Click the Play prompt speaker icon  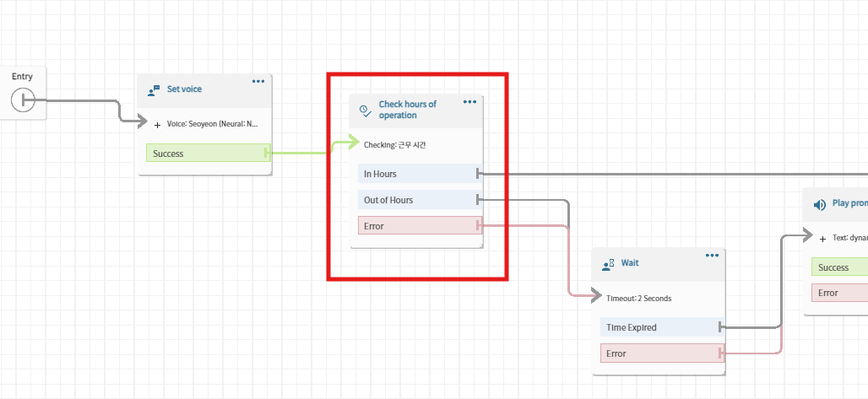(x=818, y=204)
